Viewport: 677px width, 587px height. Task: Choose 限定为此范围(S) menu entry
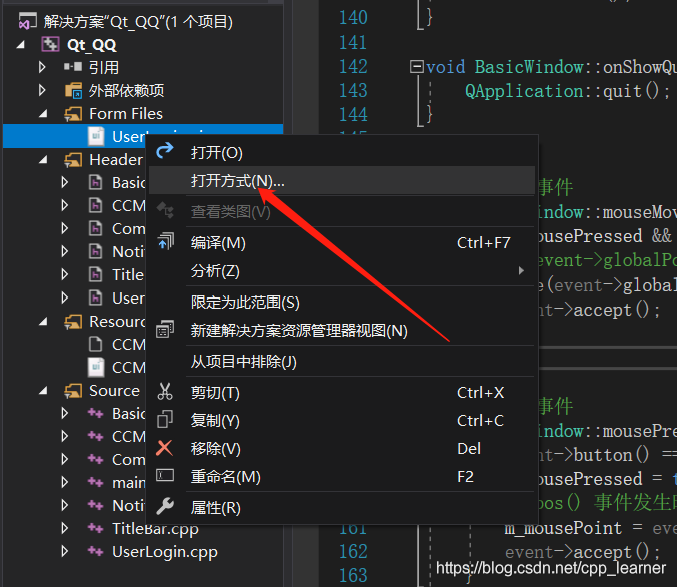(342, 302)
